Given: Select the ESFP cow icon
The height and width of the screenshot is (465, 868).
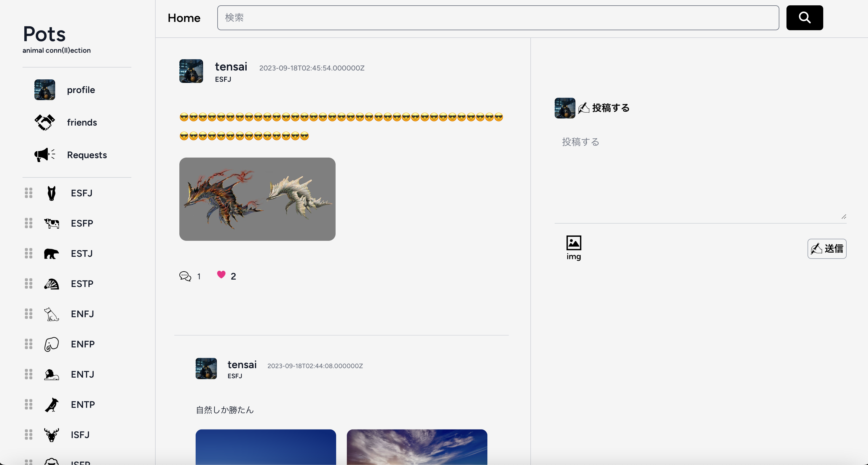Looking at the screenshot, I should point(52,223).
